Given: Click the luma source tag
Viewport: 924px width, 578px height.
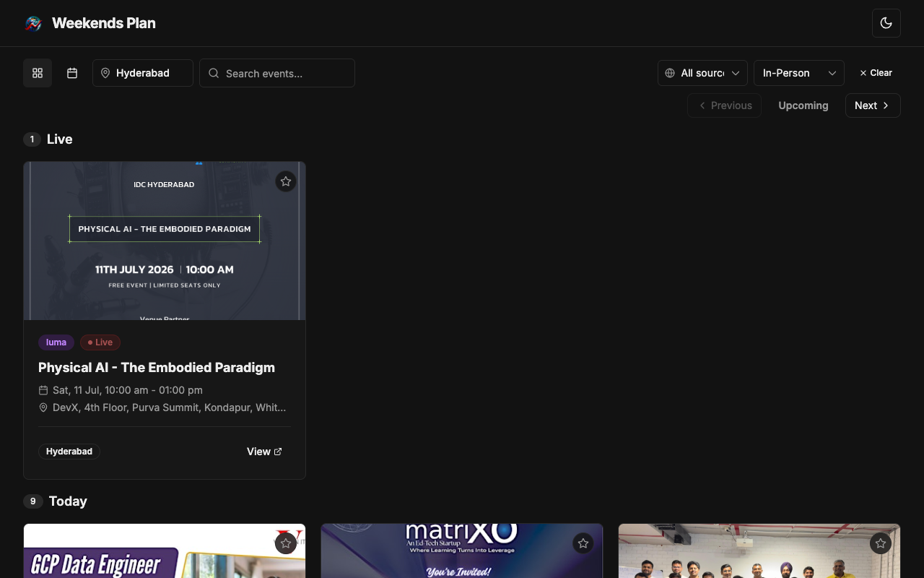Looking at the screenshot, I should (56, 342).
